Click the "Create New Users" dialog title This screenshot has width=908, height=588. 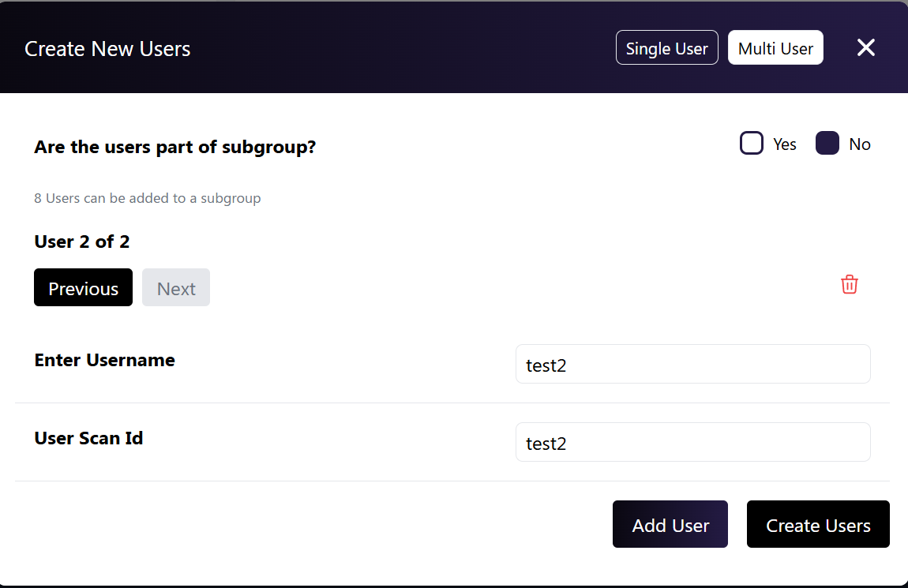tap(107, 49)
